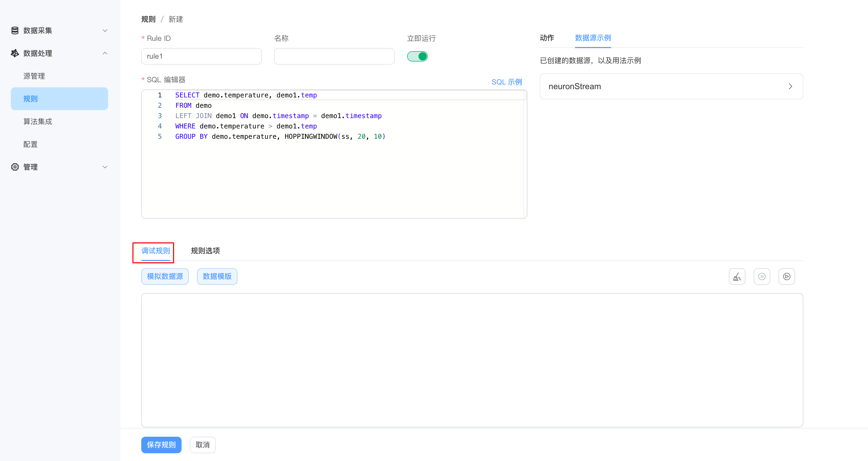Click the clear output broom icon
This screenshot has width=868, height=461.
tap(737, 276)
